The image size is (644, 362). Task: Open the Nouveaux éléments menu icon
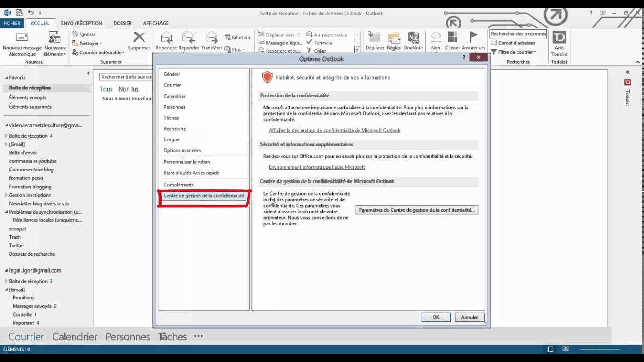[54, 38]
